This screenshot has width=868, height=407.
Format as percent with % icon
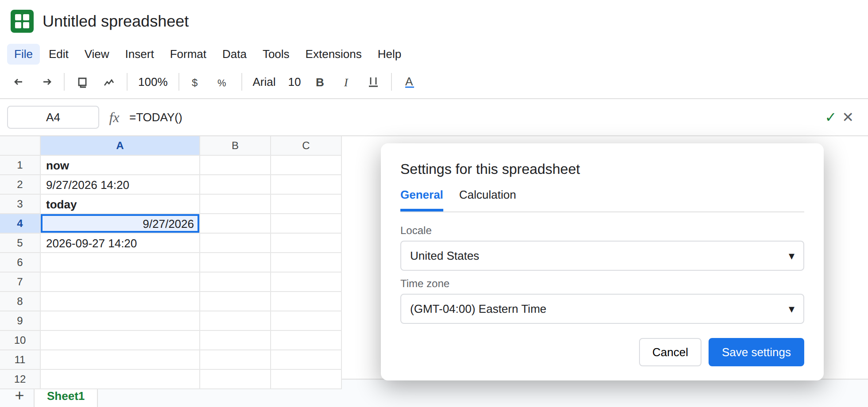[222, 82]
